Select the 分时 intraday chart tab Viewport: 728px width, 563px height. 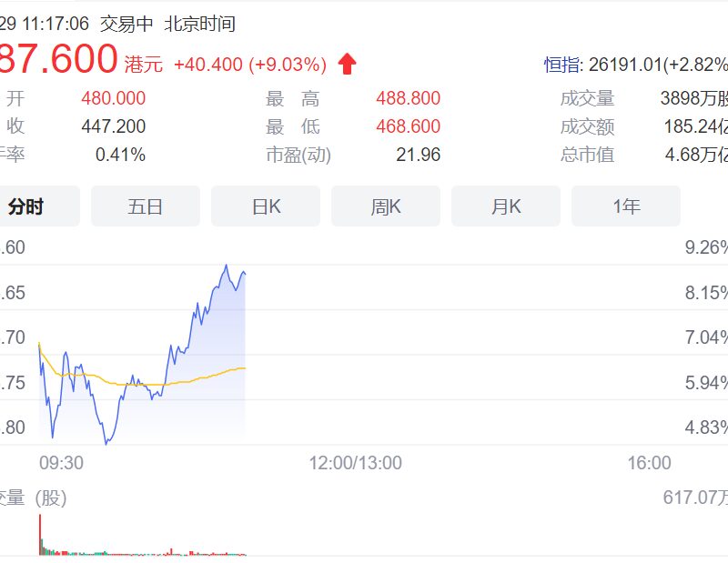[39, 206]
